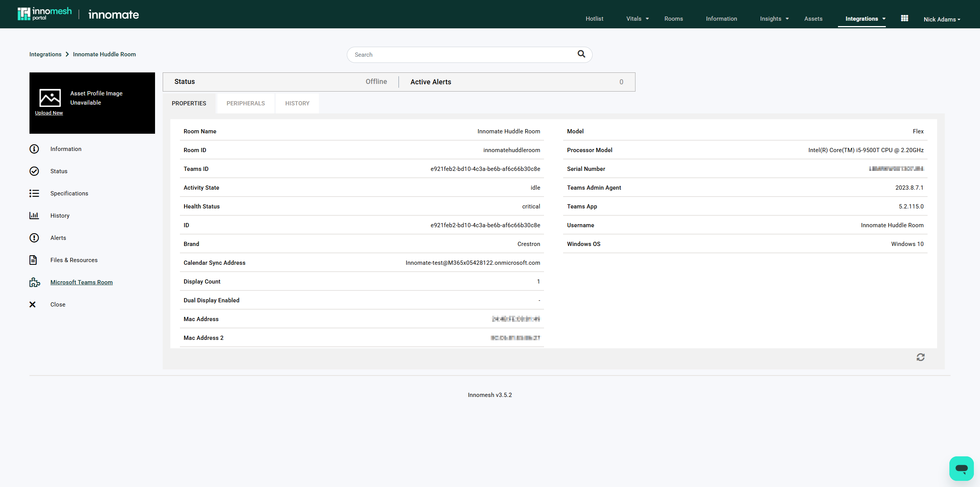Open the chat widget bubble

pos(962,468)
